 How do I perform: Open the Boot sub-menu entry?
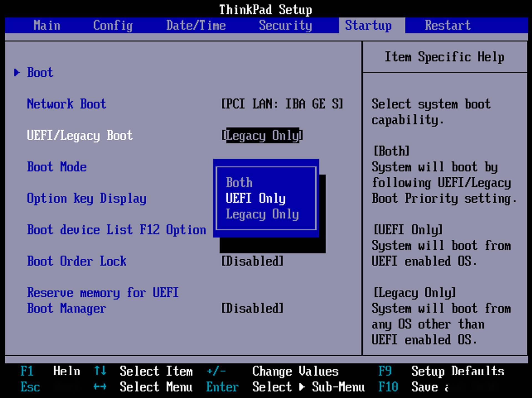pyautogui.click(x=40, y=73)
